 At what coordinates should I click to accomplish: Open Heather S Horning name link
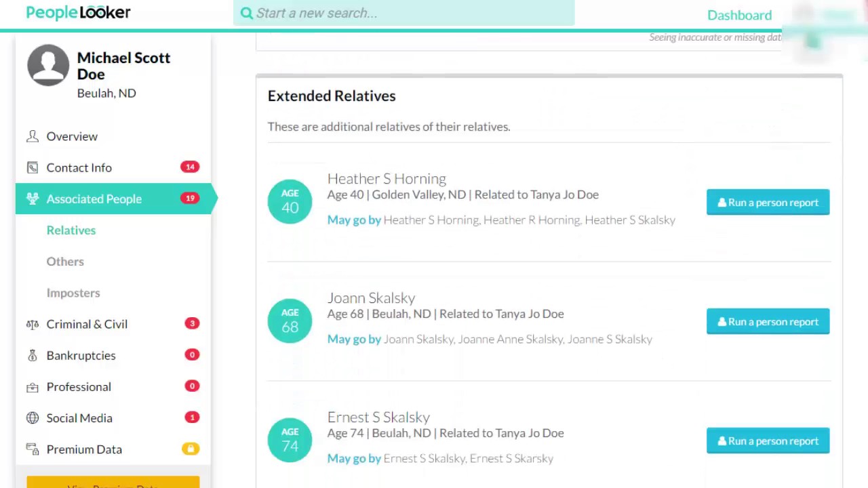387,178
